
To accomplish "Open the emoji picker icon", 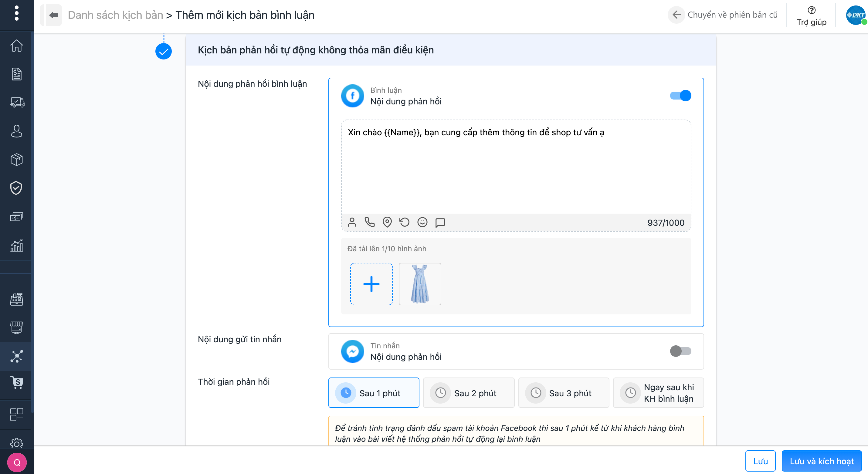I will click(422, 222).
